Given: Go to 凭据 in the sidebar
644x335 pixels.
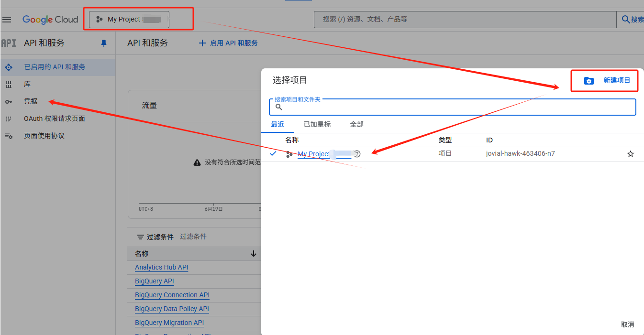Looking at the screenshot, I should (x=58, y=102).
